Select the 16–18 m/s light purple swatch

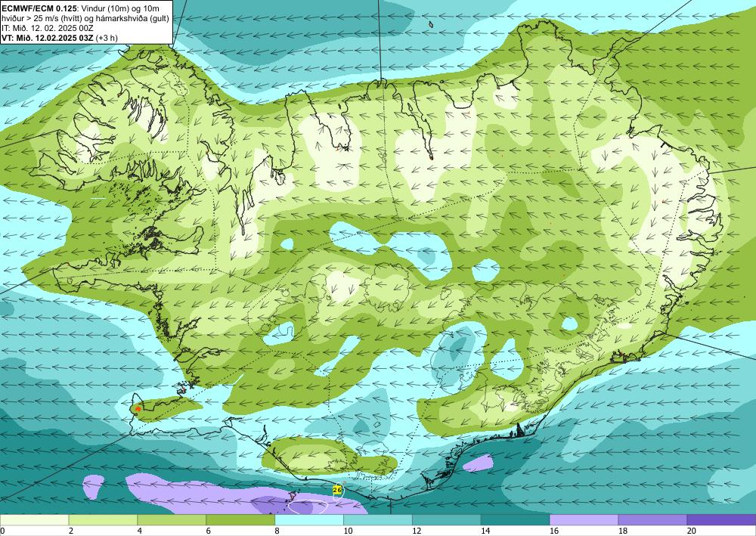click(584, 520)
